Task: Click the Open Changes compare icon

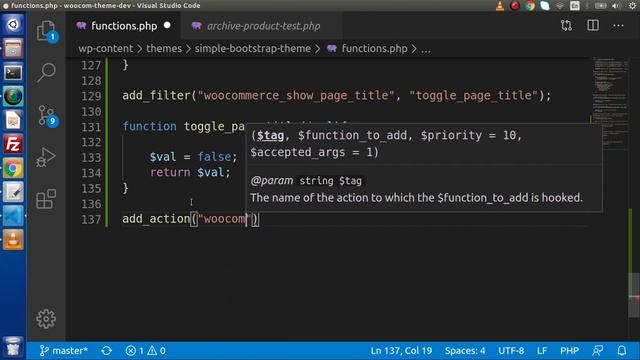Action: (566, 26)
